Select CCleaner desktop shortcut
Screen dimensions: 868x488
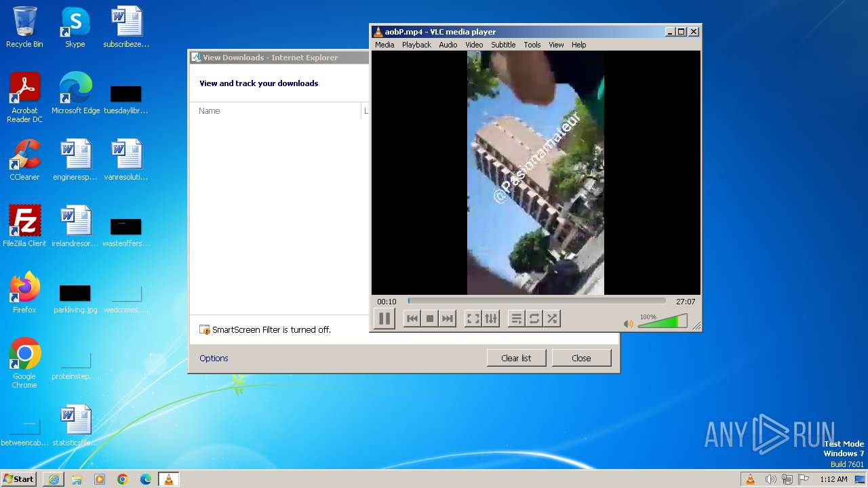[x=24, y=160]
